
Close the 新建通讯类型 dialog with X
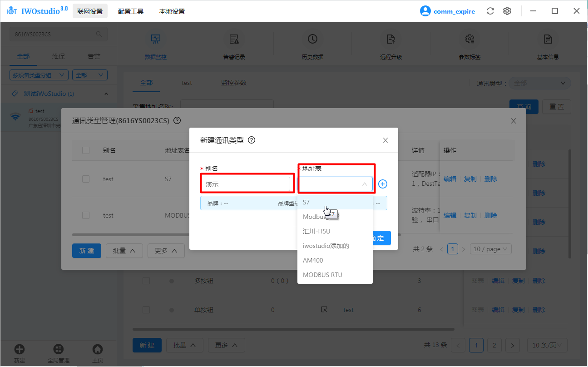tap(385, 140)
